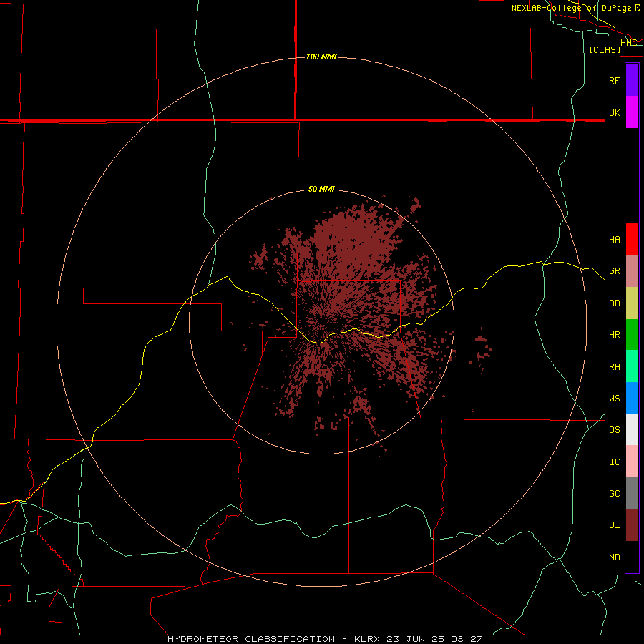Click the ND legend label

[x=615, y=557]
